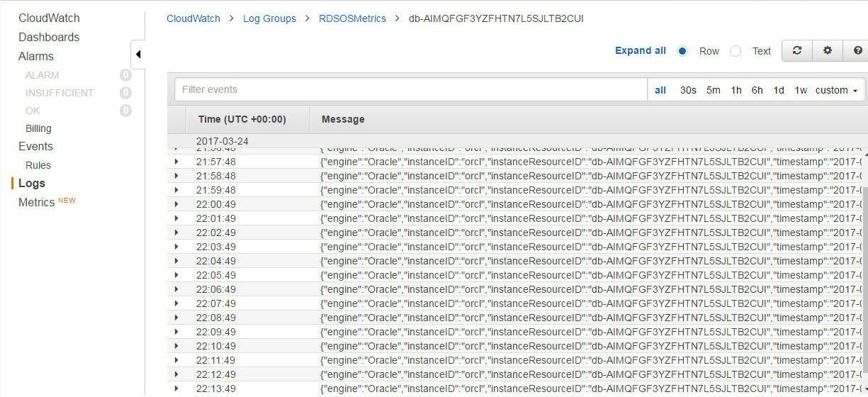Expand the 22:06:49 log event
This screenshot has height=397, width=868.
(176, 289)
